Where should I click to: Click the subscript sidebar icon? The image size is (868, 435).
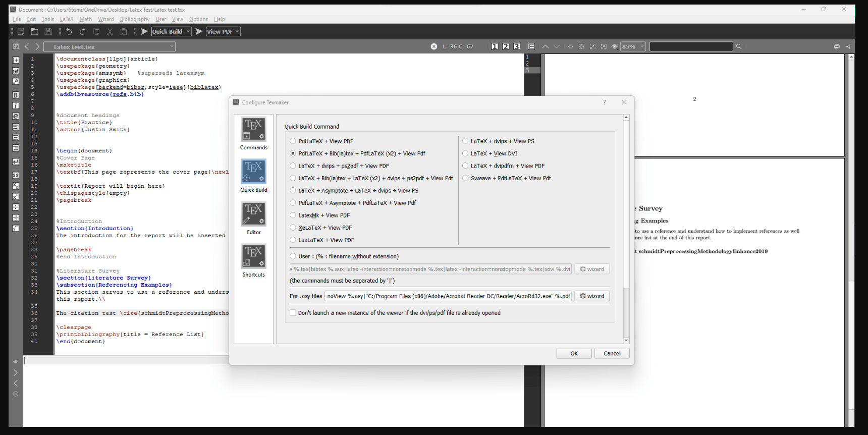pyautogui.click(x=16, y=186)
